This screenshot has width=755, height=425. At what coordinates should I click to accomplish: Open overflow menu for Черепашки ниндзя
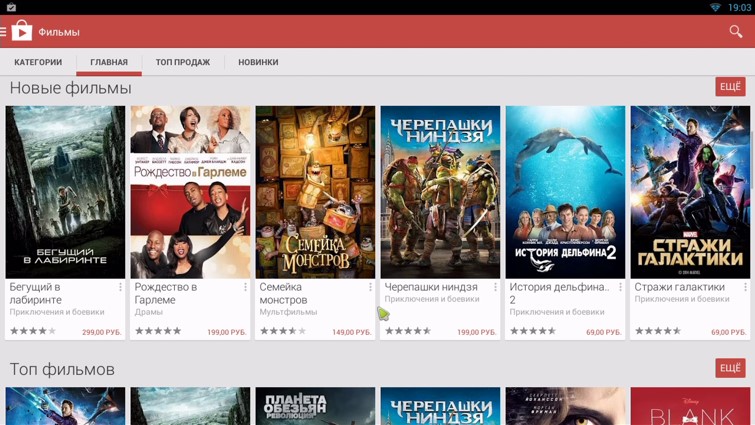495,287
